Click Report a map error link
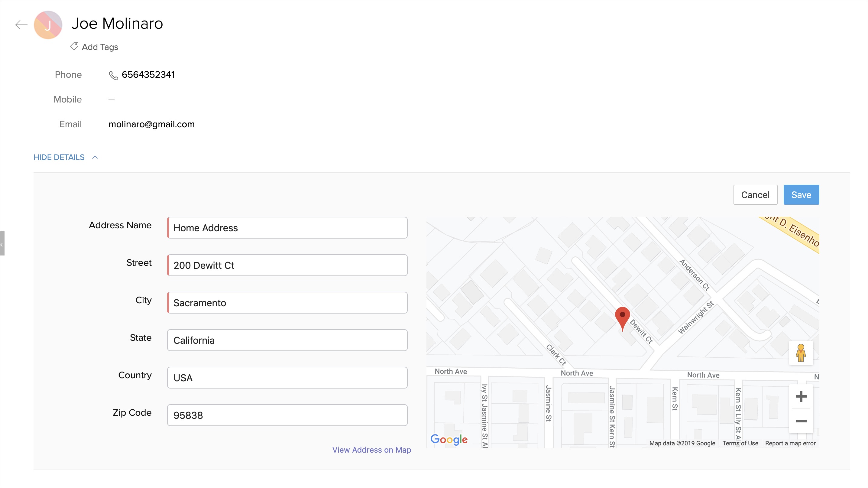The width and height of the screenshot is (868, 488). point(790,444)
